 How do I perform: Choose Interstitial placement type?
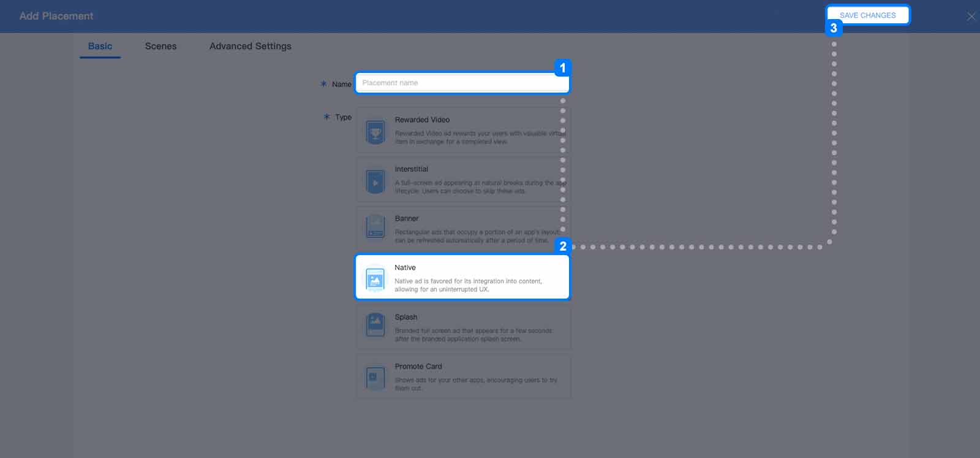coord(464,179)
